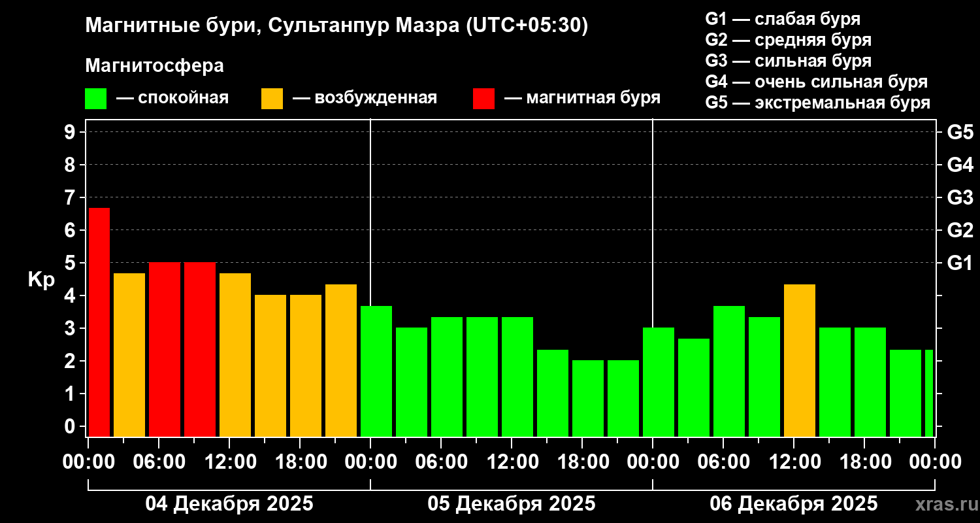Image resolution: width=980 pixels, height=523 pixels.
Task: Click the '04 Декабря 2025' date label
Action: tap(229, 504)
